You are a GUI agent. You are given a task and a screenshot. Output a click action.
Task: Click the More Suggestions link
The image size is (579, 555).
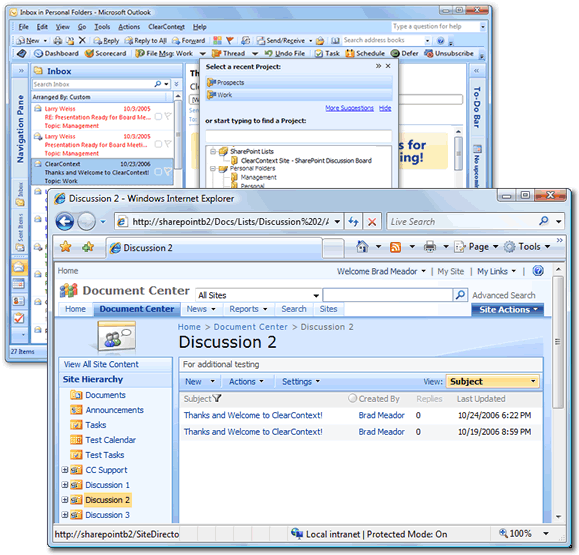349,108
